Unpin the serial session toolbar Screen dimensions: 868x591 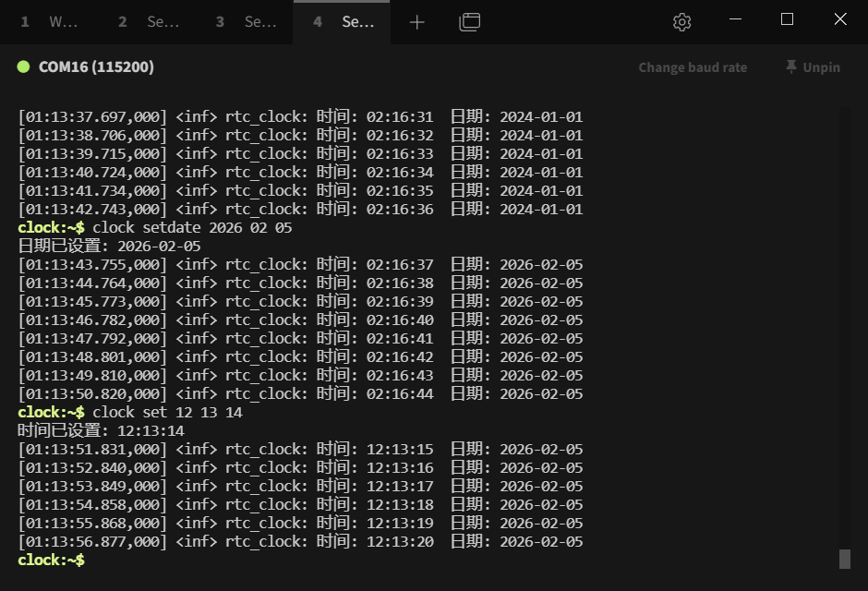(x=813, y=67)
